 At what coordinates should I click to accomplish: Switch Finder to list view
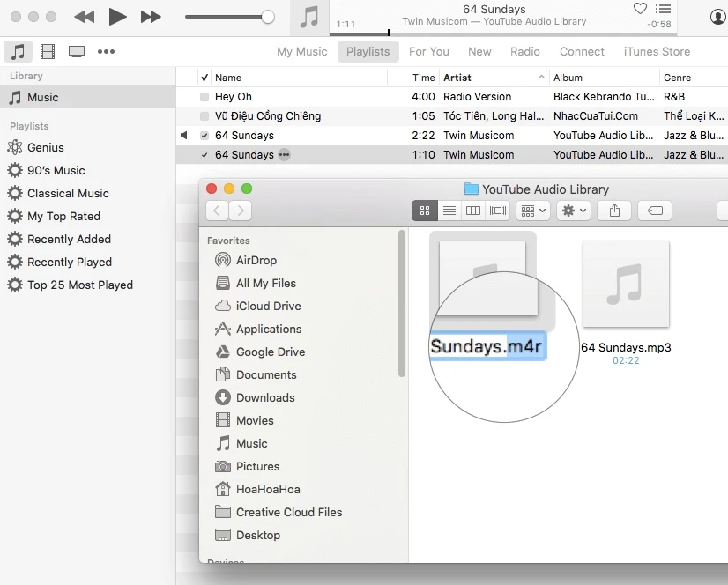click(449, 211)
